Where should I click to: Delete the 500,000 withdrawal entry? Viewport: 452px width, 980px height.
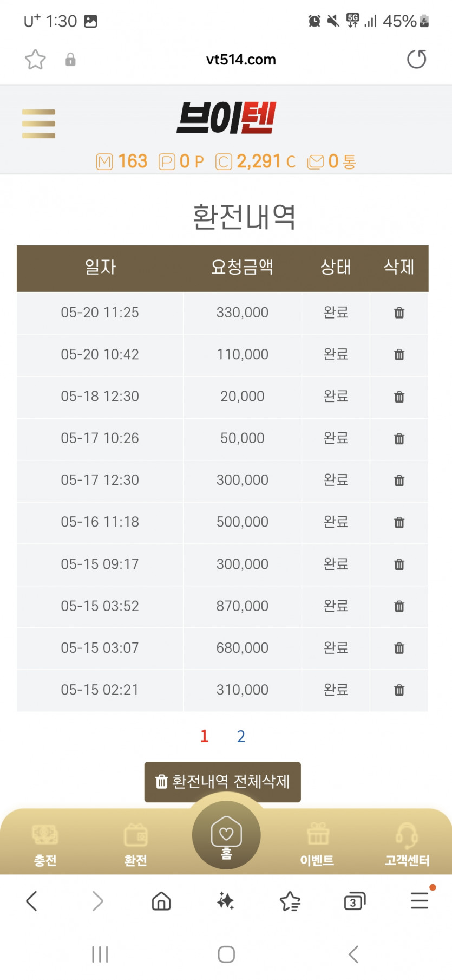tap(399, 522)
